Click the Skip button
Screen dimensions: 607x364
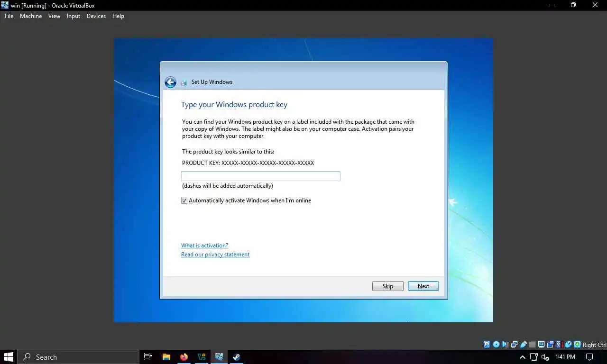(388, 286)
